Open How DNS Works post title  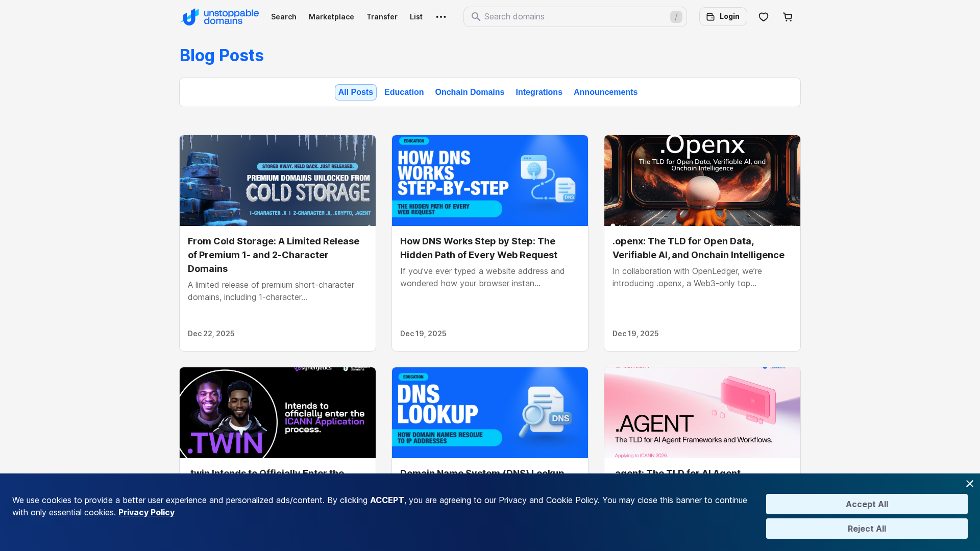[478, 248]
